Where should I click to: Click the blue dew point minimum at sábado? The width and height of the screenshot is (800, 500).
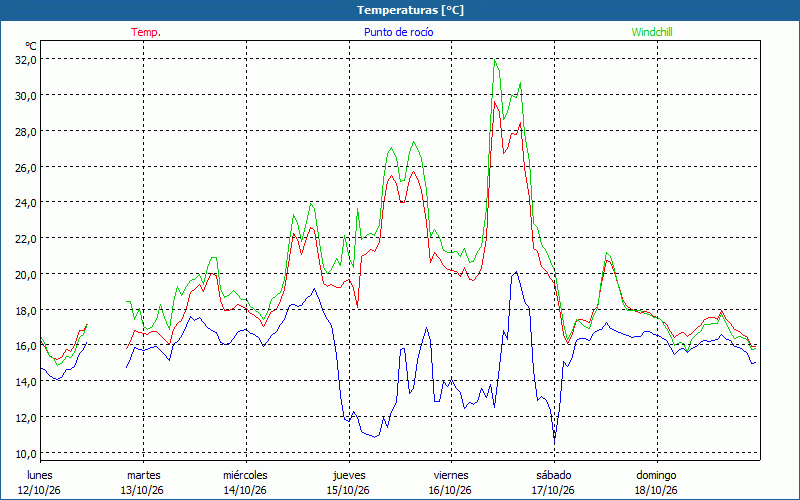[555, 438]
